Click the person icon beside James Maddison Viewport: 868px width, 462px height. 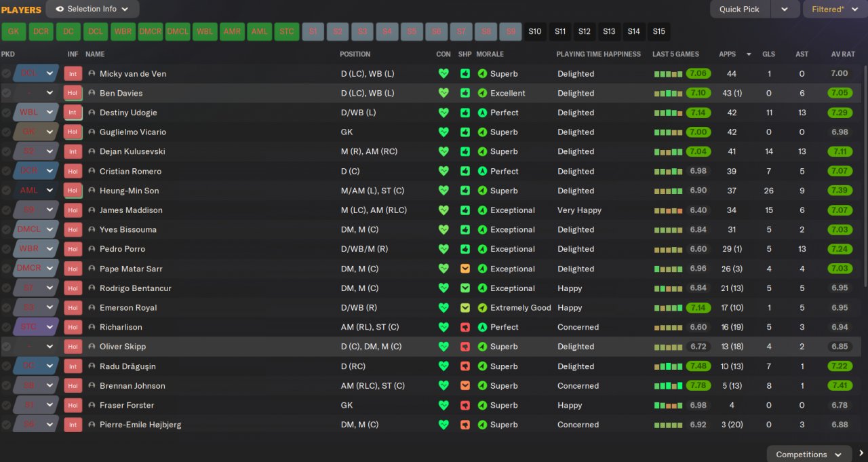[x=92, y=210]
